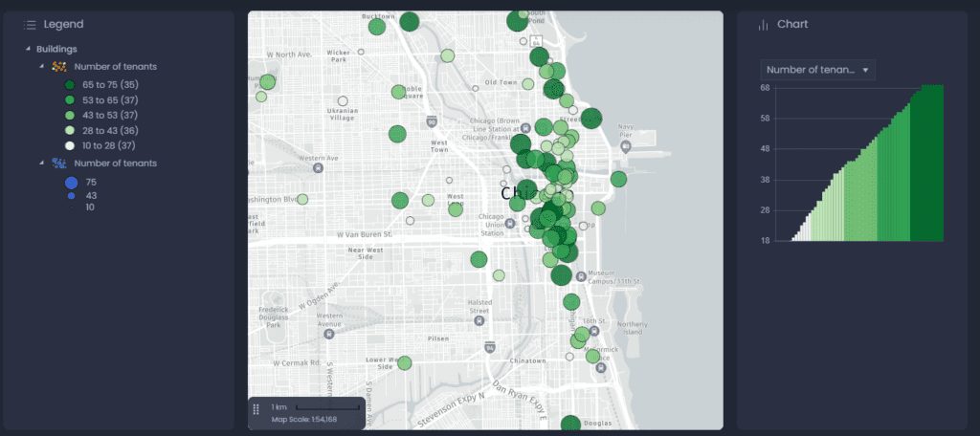
Task: Collapse the blue size Number of tenants legend
Action: pyautogui.click(x=41, y=163)
